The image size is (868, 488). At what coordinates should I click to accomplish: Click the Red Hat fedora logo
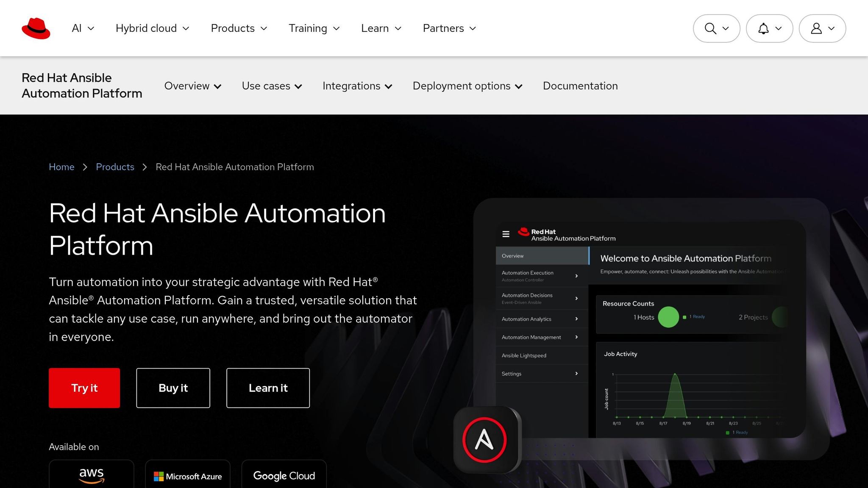coord(36,28)
